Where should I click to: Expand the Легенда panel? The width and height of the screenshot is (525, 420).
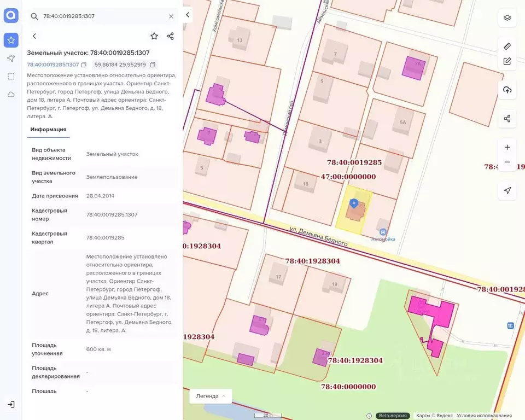(x=210, y=396)
